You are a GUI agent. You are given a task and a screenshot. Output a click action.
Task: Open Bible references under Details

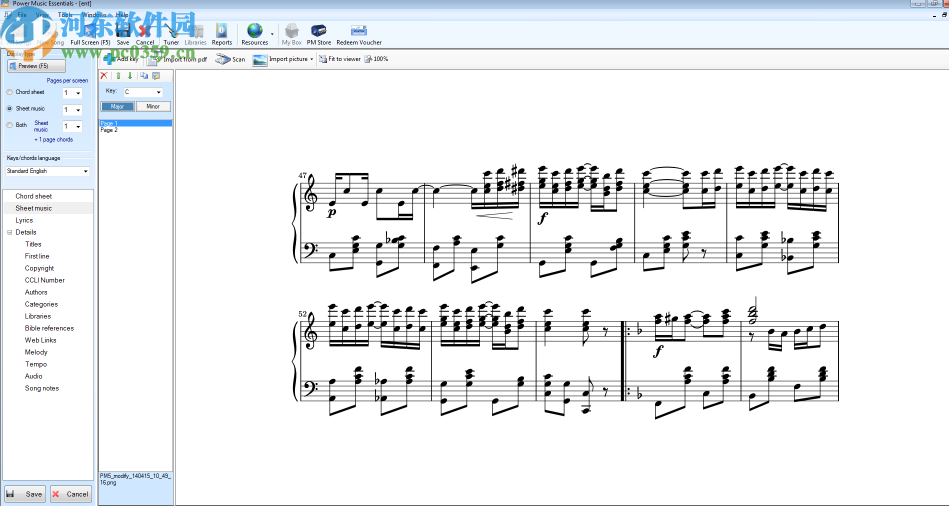tap(49, 328)
